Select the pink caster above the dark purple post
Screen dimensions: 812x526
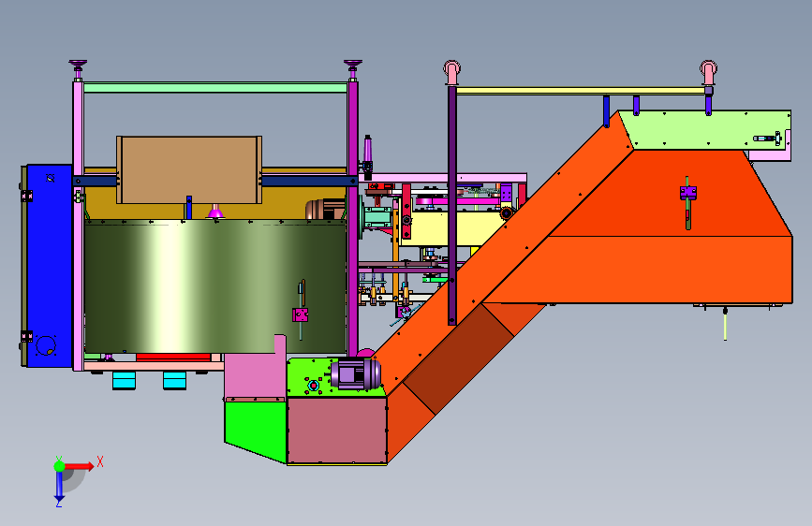tap(452, 72)
